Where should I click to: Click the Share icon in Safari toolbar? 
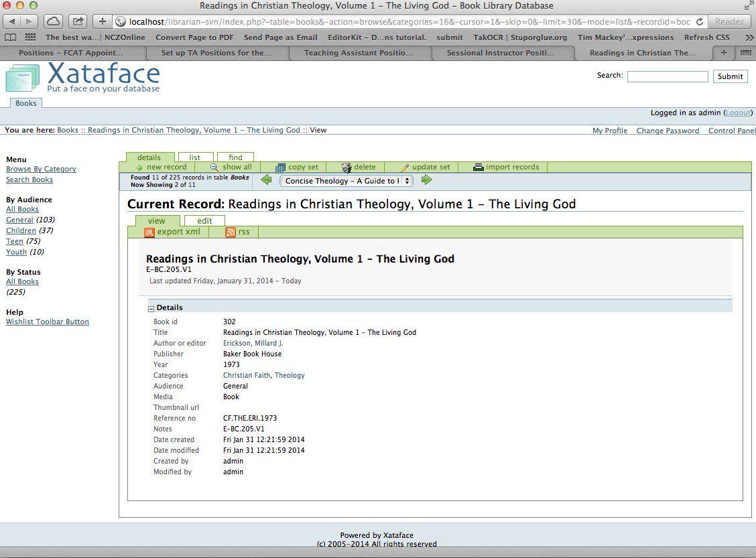[78, 21]
